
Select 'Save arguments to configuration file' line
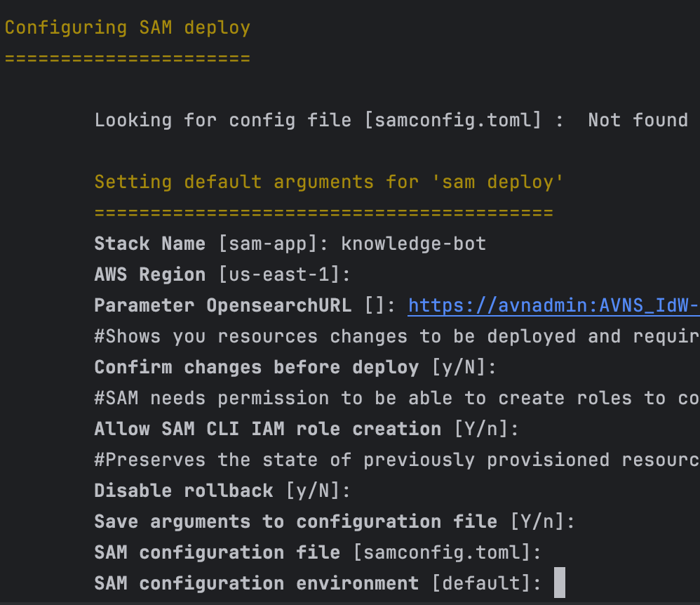click(x=330, y=521)
